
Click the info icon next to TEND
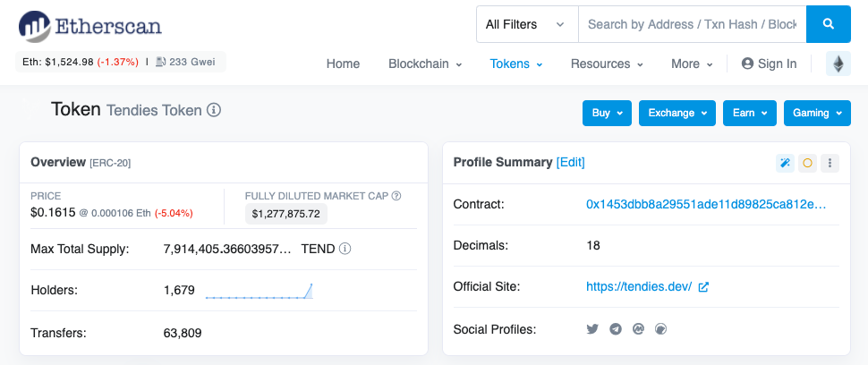tap(345, 249)
